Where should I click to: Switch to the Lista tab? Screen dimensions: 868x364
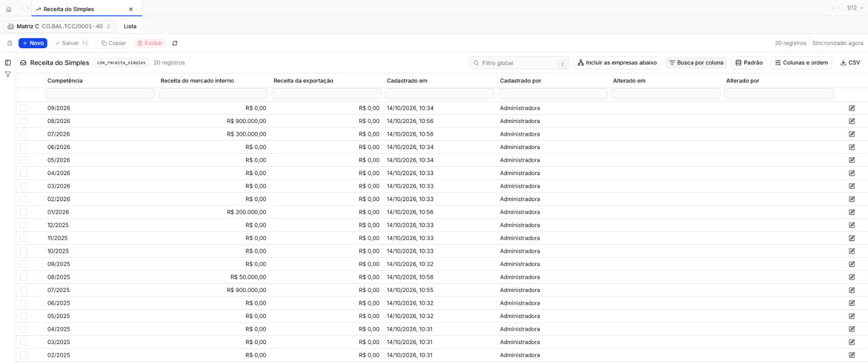tap(130, 26)
